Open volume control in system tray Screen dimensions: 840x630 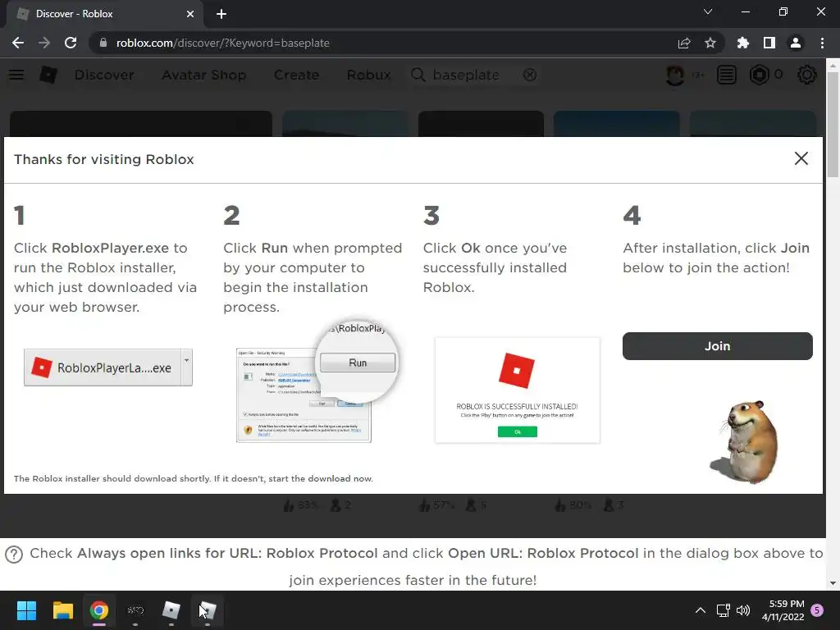pyautogui.click(x=743, y=610)
